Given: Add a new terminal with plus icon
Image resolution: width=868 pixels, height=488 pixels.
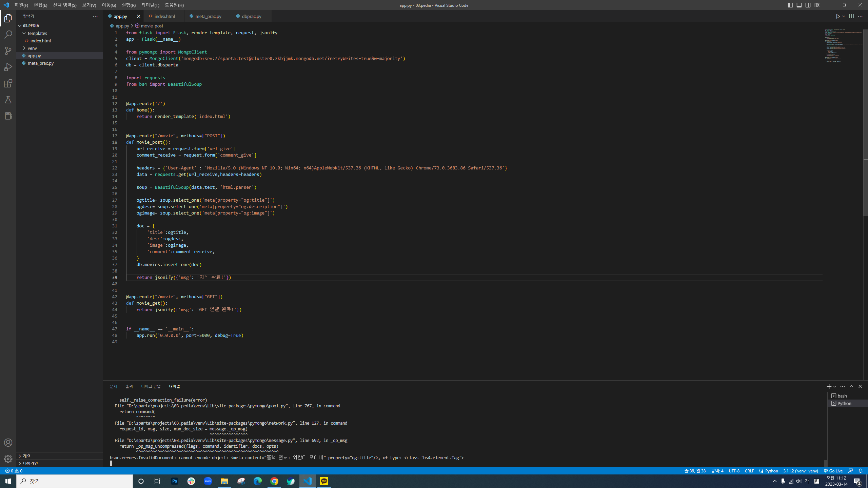Looking at the screenshot, I should click(x=829, y=386).
